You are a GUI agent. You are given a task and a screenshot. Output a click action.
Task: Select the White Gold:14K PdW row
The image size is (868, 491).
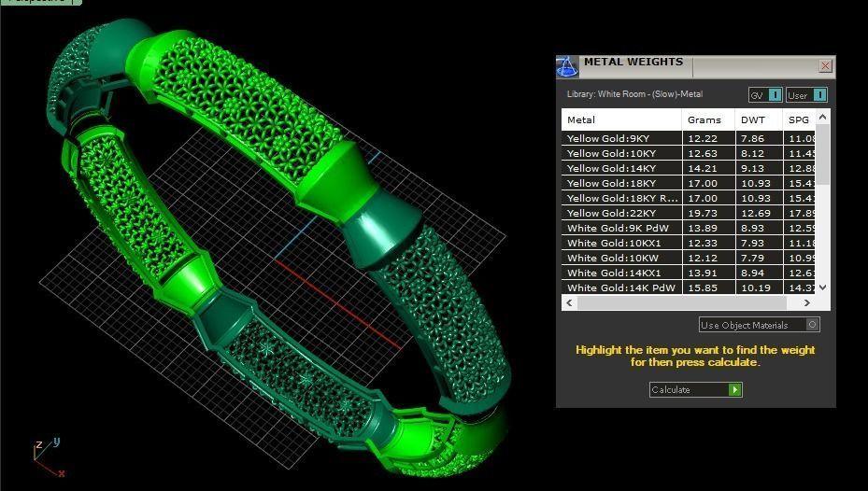click(x=689, y=288)
